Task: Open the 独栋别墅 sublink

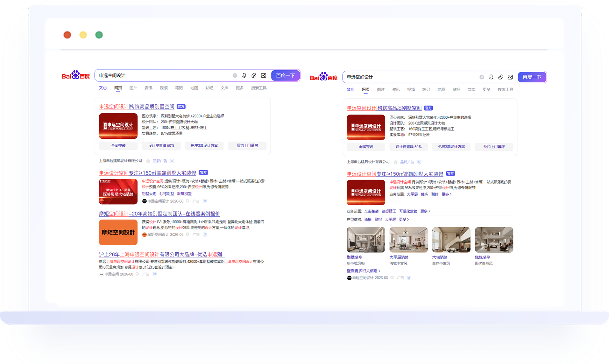Action: (x=167, y=193)
